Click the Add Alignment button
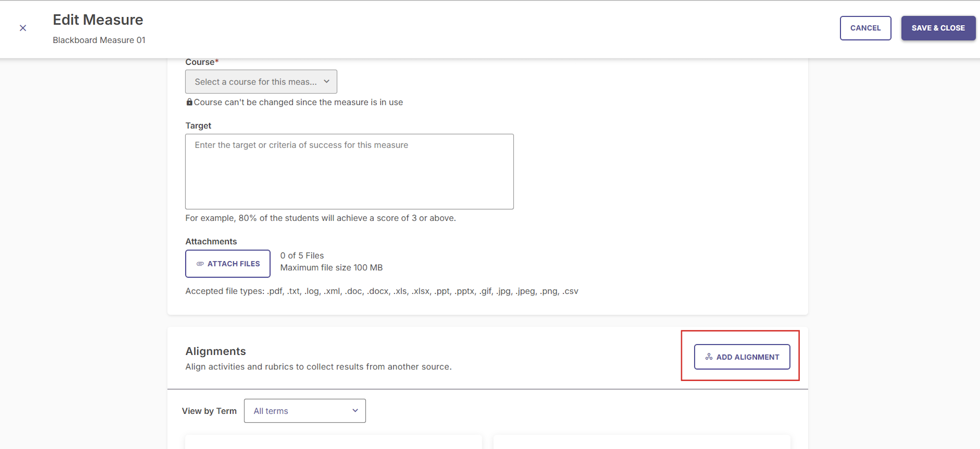The width and height of the screenshot is (980, 449). pyautogui.click(x=742, y=357)
